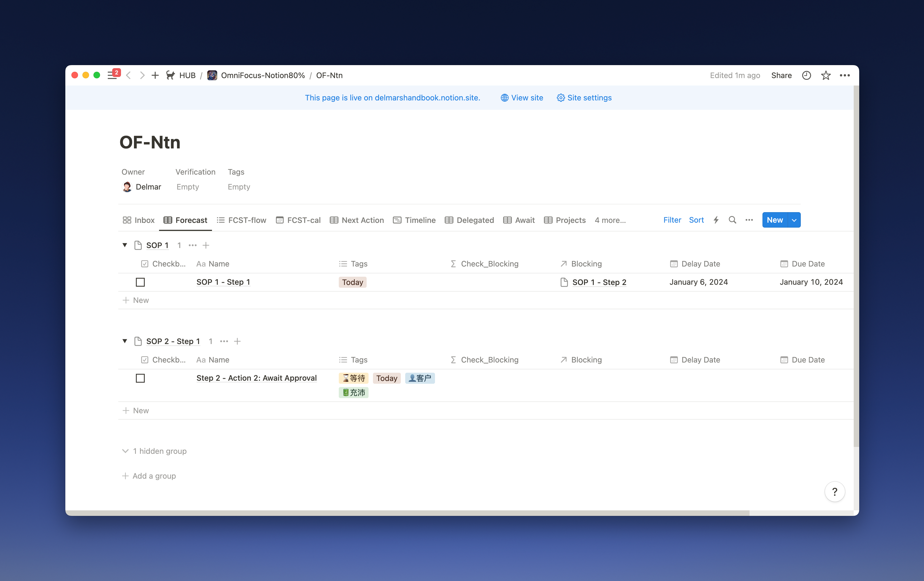Image resolution: width=924 pixels, height=581 pixels.
Task: Collapse the SOP 1 group triangle
Action: click(125, 245)
